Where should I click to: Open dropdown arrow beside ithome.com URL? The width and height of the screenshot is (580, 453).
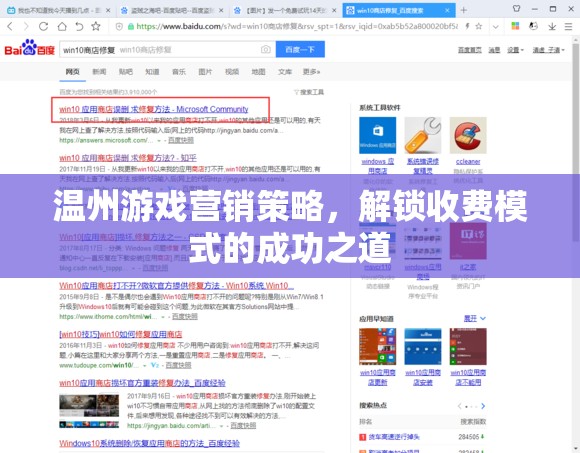pyautogui.click(x=163, y=317)
